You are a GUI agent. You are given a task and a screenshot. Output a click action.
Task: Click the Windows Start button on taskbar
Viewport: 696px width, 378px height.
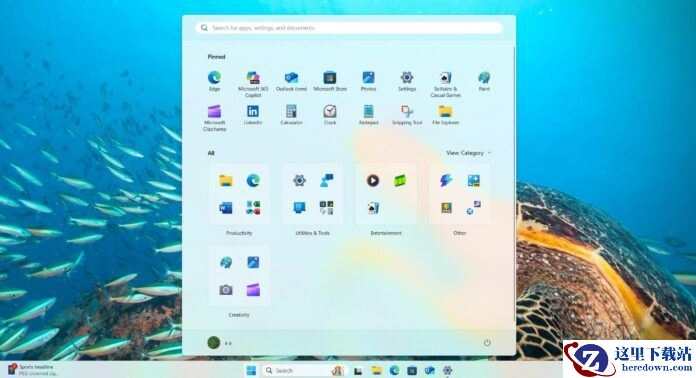251,370
